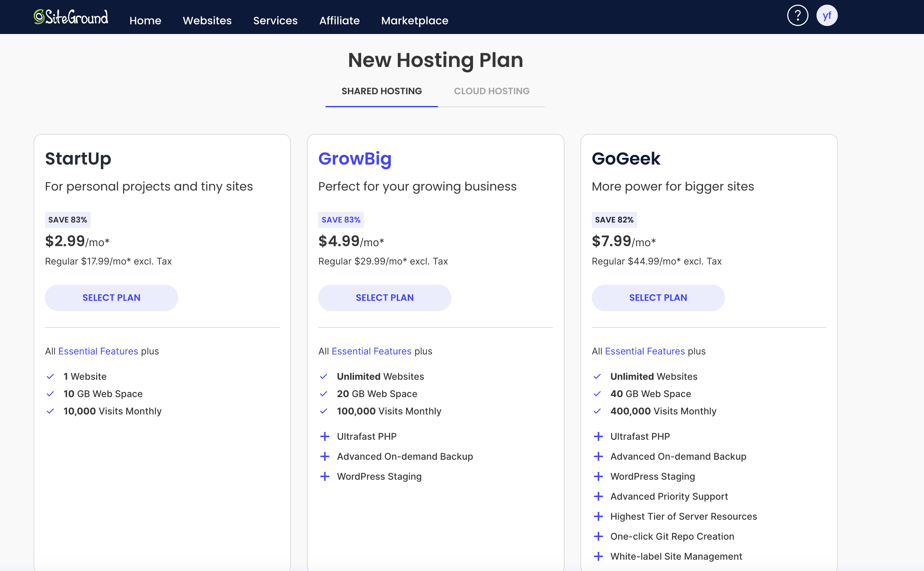Select the StartUp plan

click(x=111, y=297)
